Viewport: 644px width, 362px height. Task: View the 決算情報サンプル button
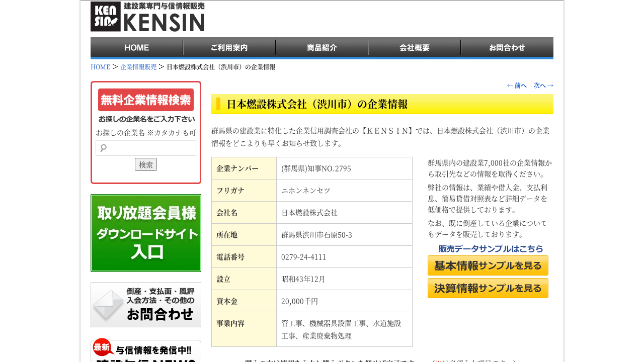[488, 288]
